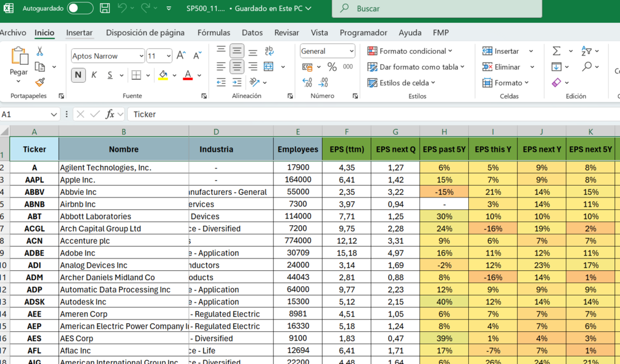Expand the font color palette arrow
This screenshot has width=620, height=364.
(199, 75)
